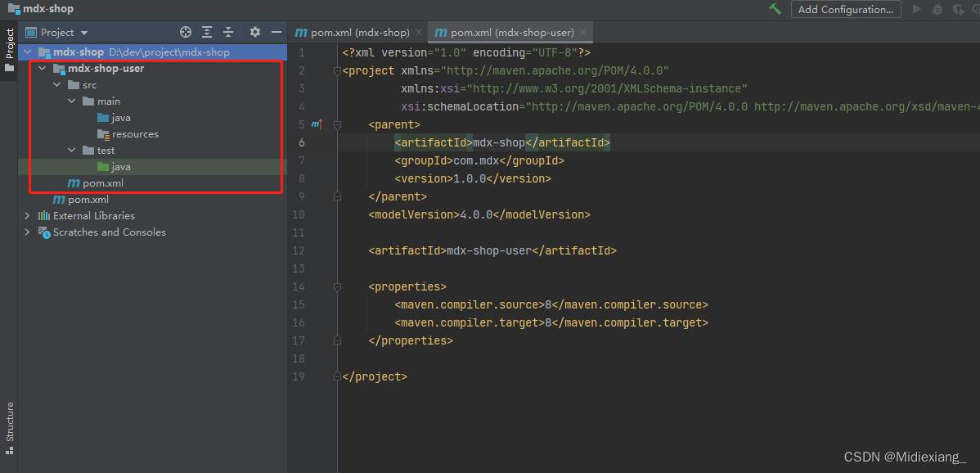Screen dimensions: 980x473
Task: Click the Run play icon
Action: click(x=916, y=9)
